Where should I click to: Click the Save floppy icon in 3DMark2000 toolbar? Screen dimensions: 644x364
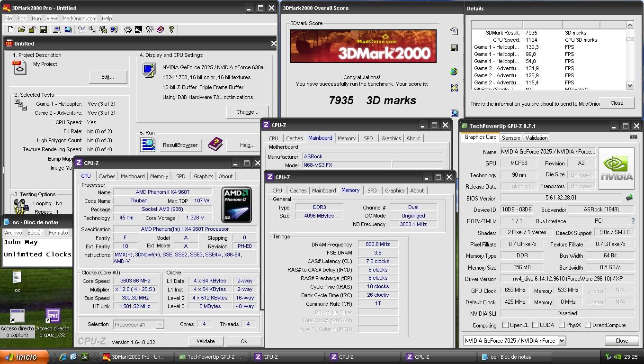point(43,29)
